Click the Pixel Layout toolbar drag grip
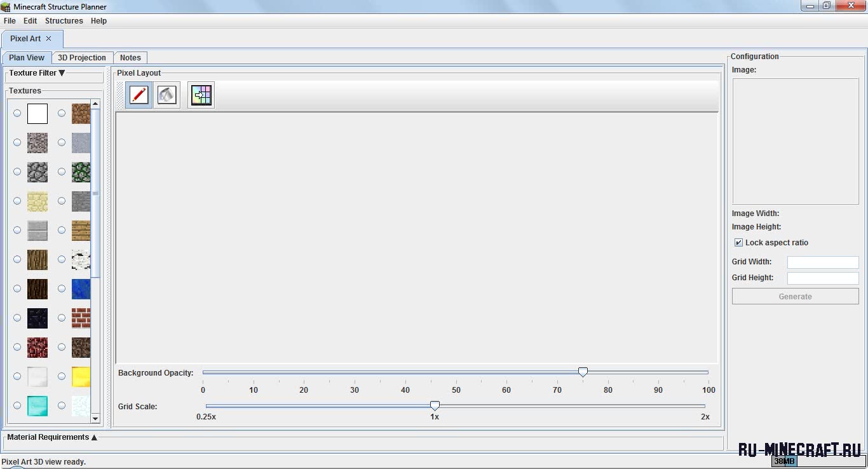This screenshot has width=868, height=469. click(120, 95)
